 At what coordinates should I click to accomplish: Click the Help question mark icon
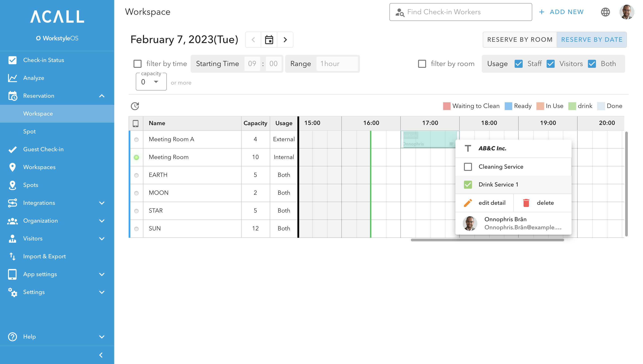[12, 337]
